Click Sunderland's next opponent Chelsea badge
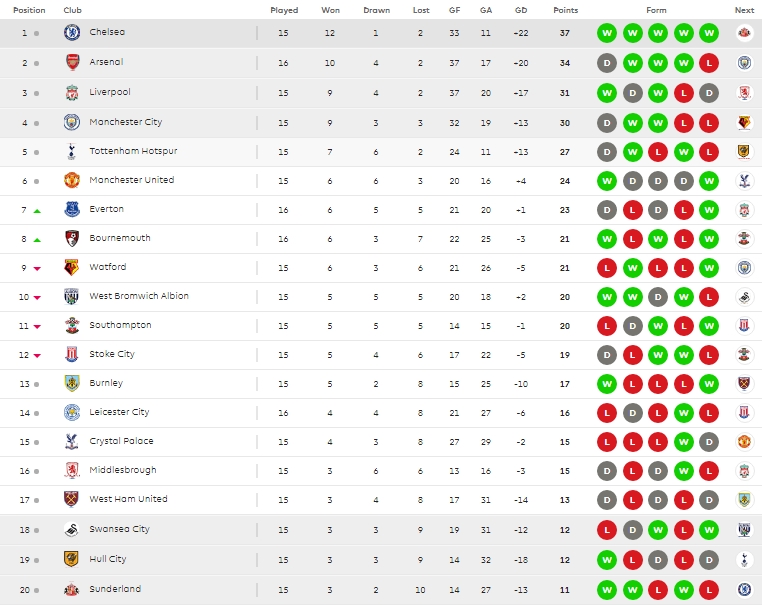 [x=744, y=590]
